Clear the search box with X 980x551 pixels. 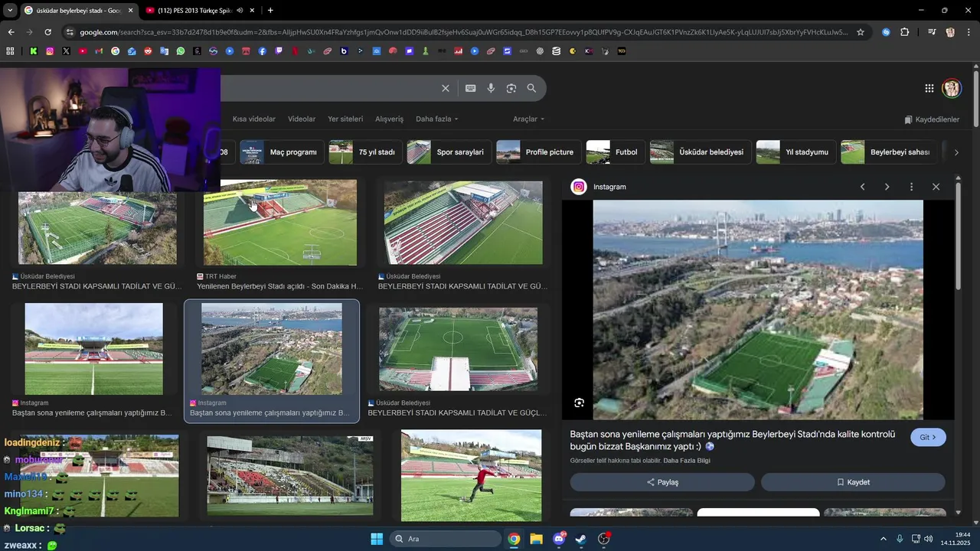click(446, 88)
